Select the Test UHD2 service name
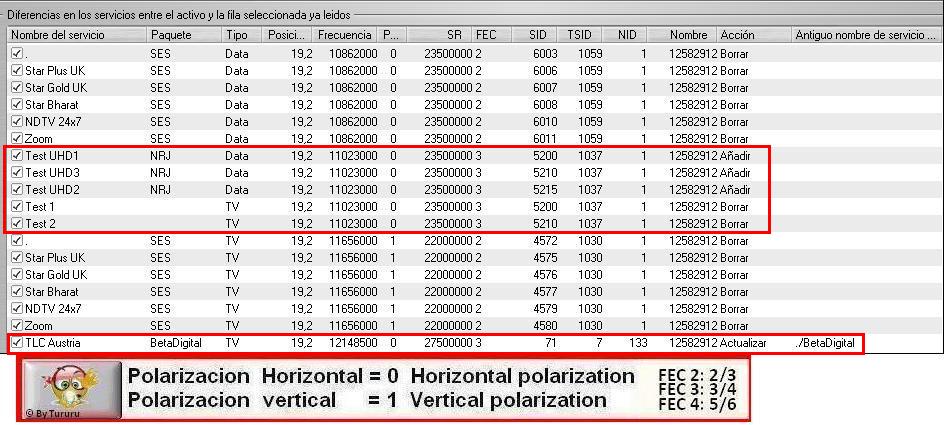946x425 pixels. point(52,190)
